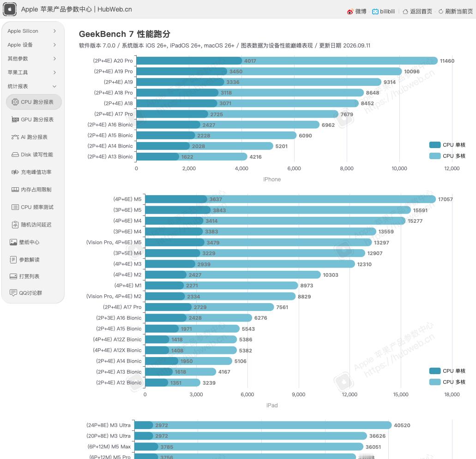Open GPU 跑分报表 page
The height and width of the screenshot is (459, 476).
[x=34, y=119]
